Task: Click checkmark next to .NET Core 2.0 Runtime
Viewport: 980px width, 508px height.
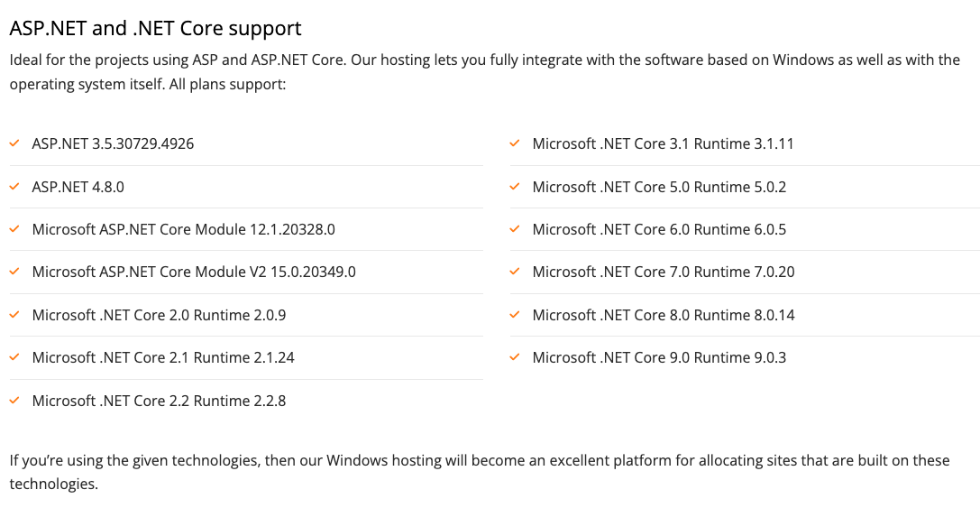Action: pyautogui.click(x=14, y=315)
